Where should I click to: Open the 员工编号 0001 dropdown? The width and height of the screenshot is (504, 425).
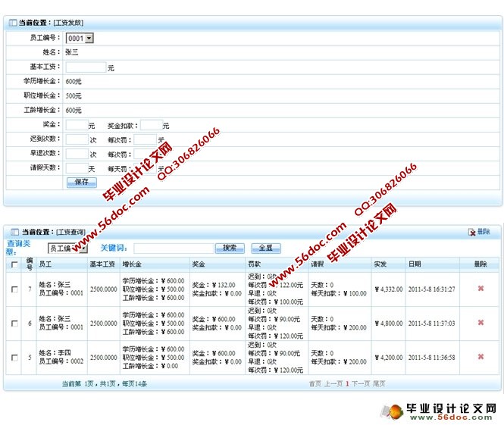click(x=80, y=38)
